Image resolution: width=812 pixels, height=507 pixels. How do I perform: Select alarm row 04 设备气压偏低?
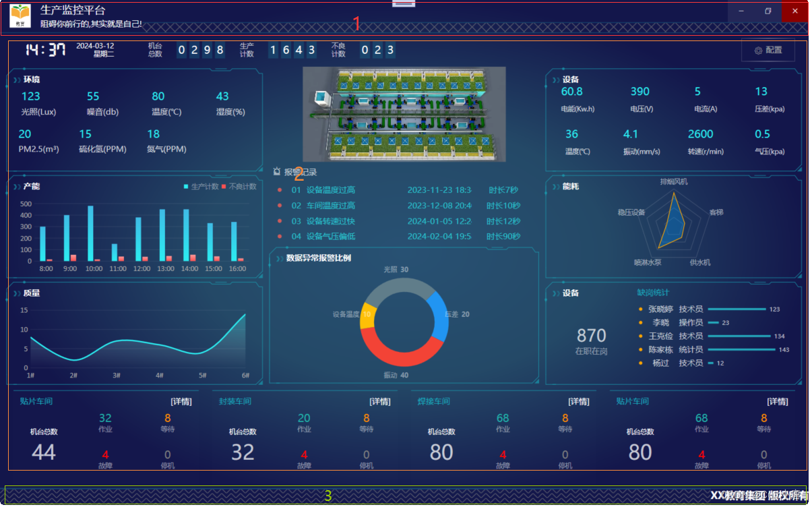click(398, 237)
